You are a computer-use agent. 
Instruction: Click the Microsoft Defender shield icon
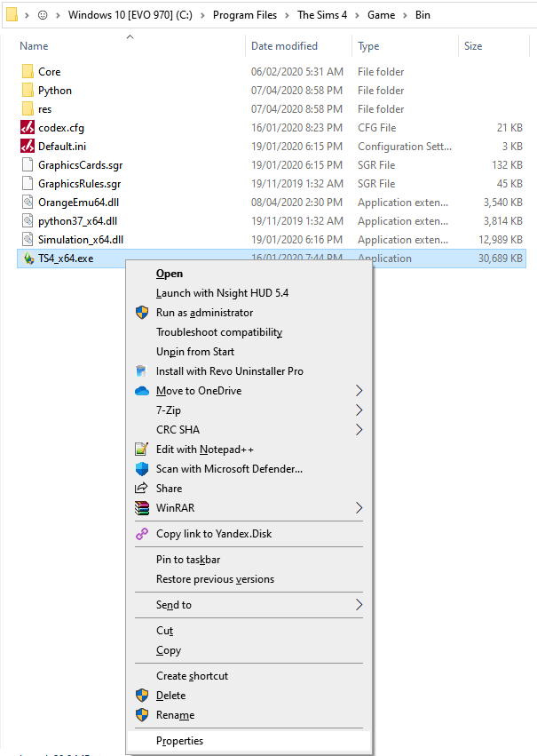tap(142, 469)
